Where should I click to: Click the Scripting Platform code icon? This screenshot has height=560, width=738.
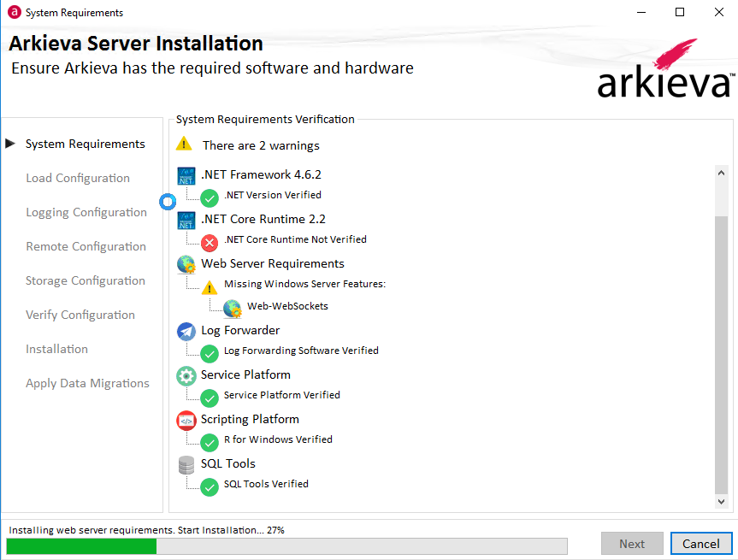pos(186,421)
